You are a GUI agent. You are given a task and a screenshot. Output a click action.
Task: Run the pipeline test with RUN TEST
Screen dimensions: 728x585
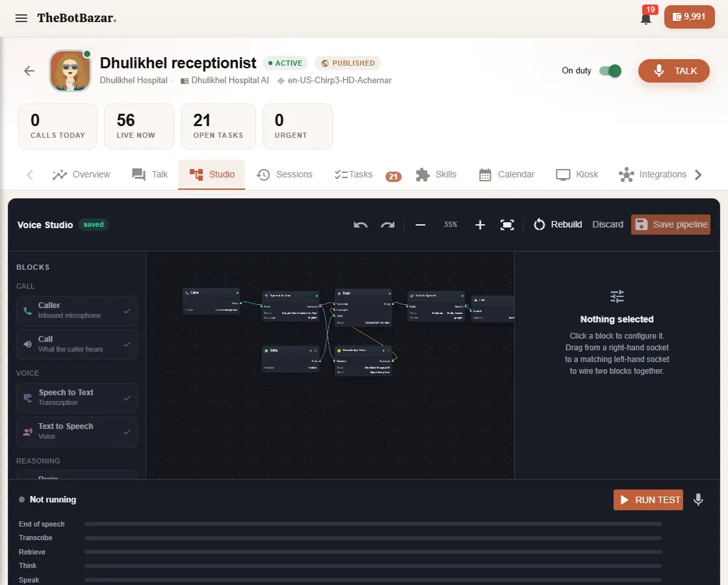pos(648,500)
